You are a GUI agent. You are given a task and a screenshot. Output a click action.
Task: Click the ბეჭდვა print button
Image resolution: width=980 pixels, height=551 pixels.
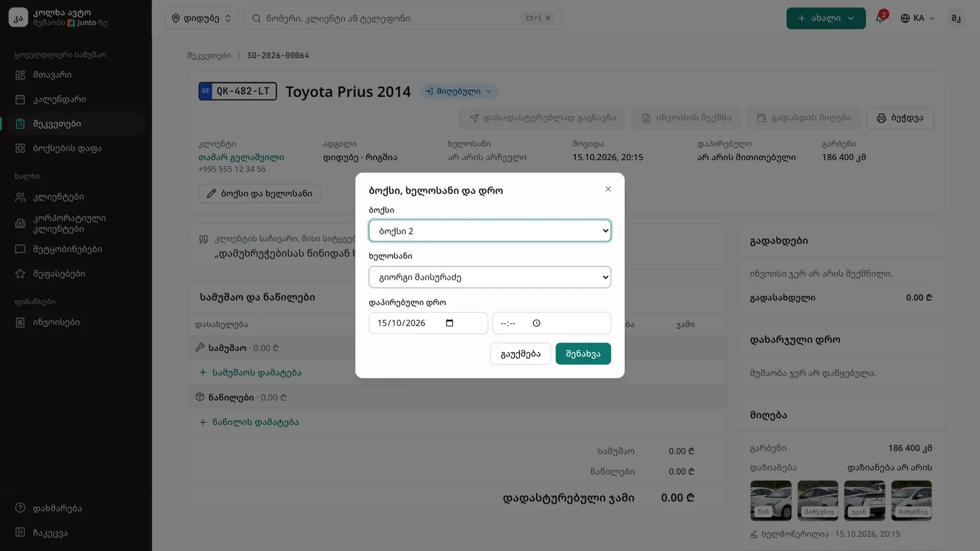point(900,118)
